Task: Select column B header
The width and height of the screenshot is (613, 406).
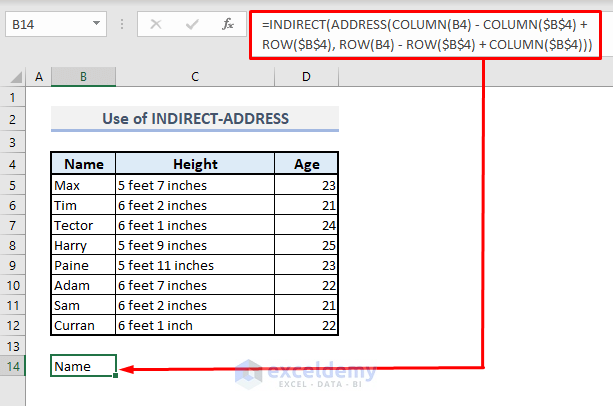Action: coord(83,77)
